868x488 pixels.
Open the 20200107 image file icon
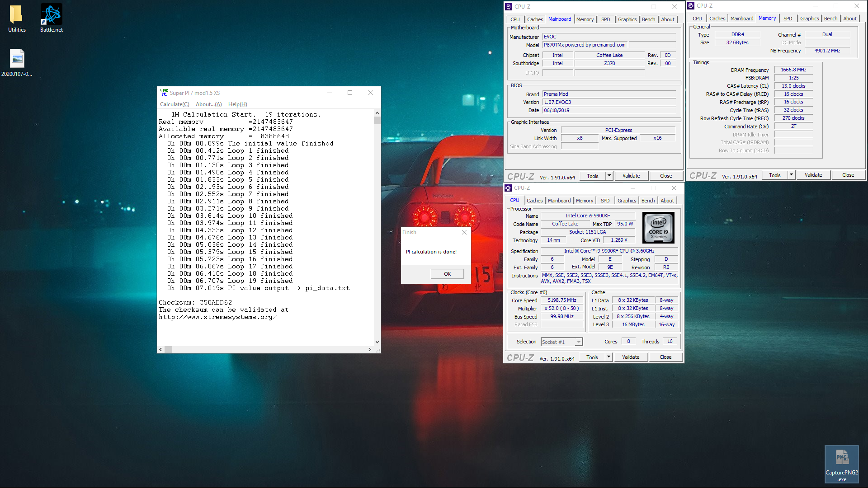point(17,59)
